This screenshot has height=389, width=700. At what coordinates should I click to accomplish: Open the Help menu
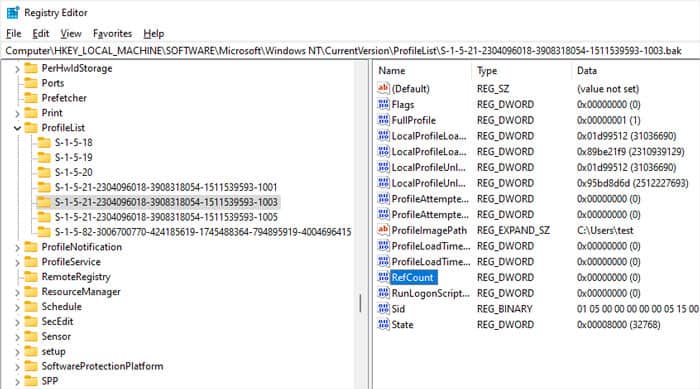pos(154,33)
